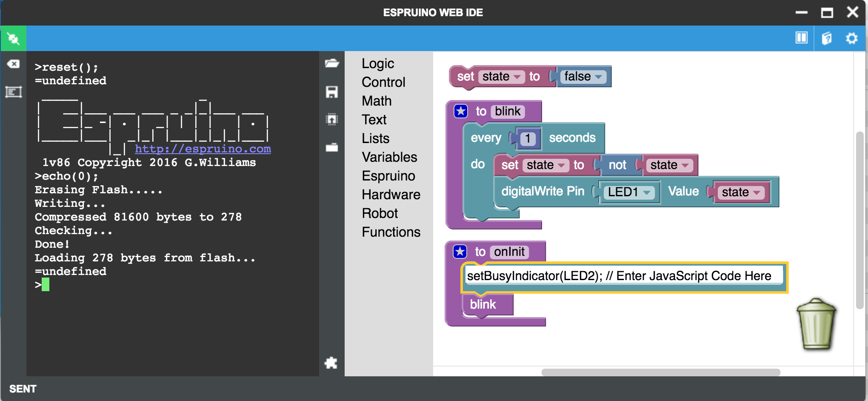The height and width of the screenshot is (401, 868).
Task: Open the Lists block category
Action: tap(376, 138)
